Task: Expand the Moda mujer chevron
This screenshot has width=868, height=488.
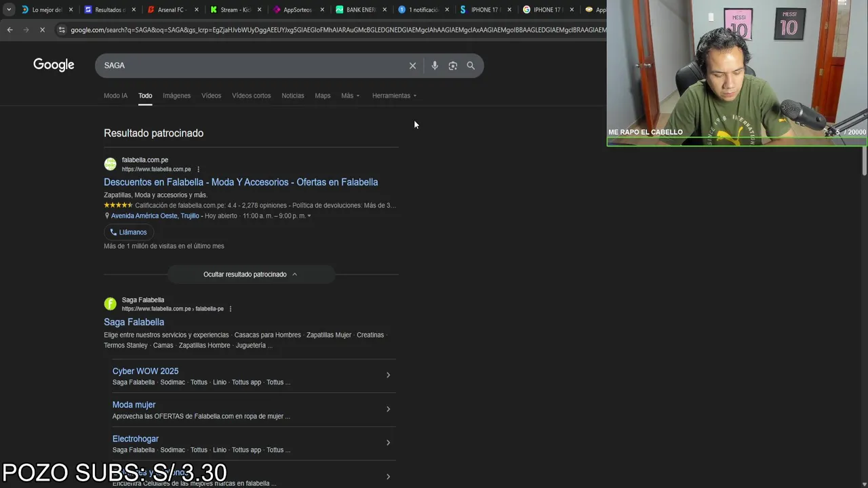Action: click(388, 409)
